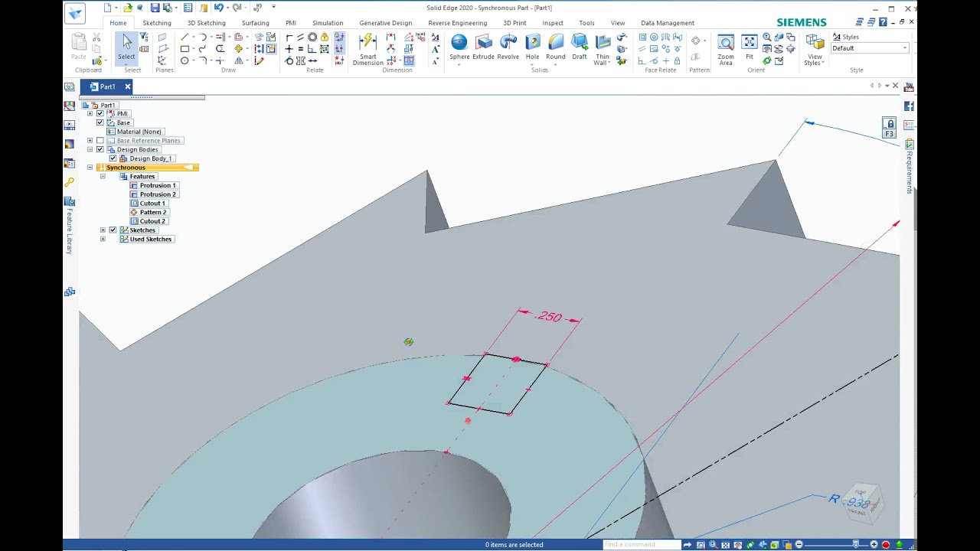Click the Paste clipboard icon
Image resolution: width=980 pixels, height=551 pixels.
click(79, 47)
